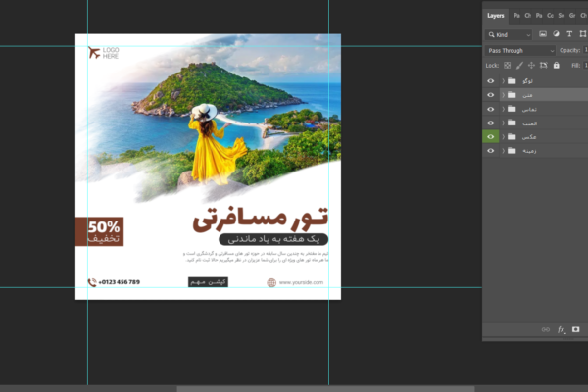The height and width of the screenshot is (392, 588).
Task: Click folder icon of عکس group
Action: pos(512,136)
